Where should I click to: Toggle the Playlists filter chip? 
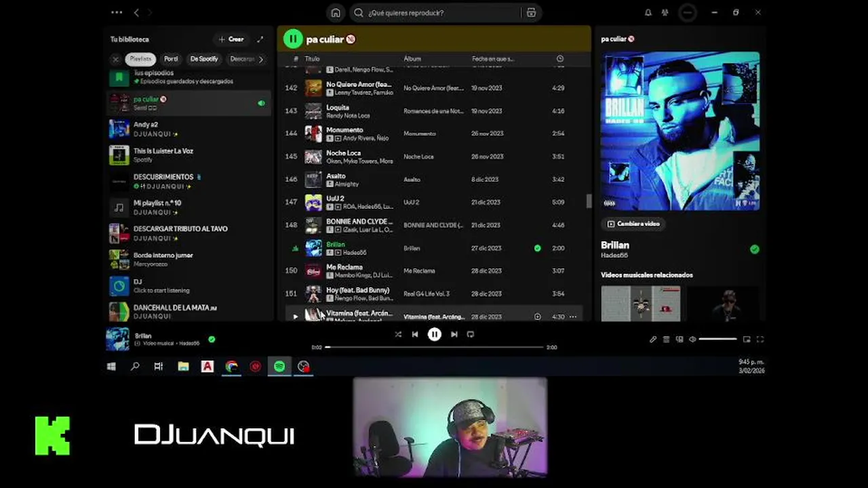click(x=140, y=59)
